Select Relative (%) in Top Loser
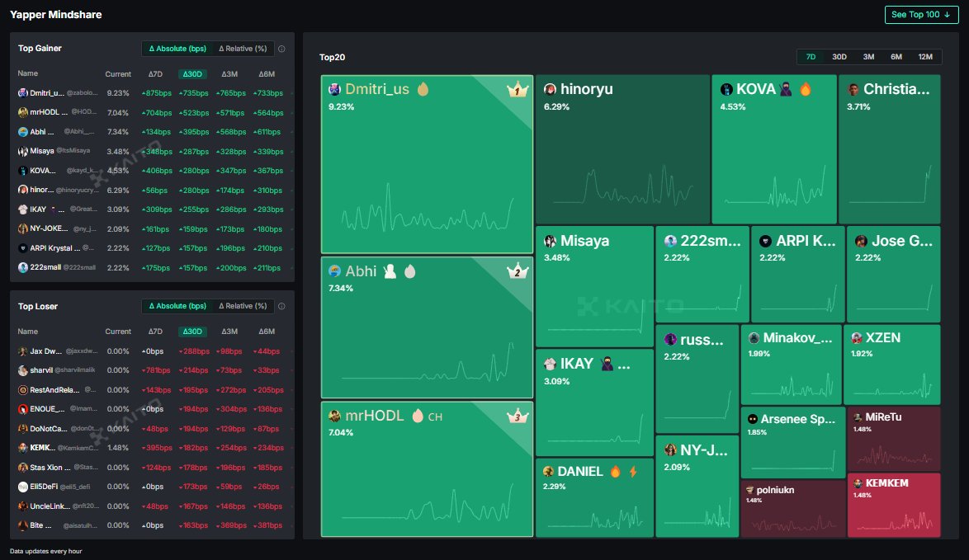Screen dimensions: 969x560 pyautogui.click(x=243, y=306)
